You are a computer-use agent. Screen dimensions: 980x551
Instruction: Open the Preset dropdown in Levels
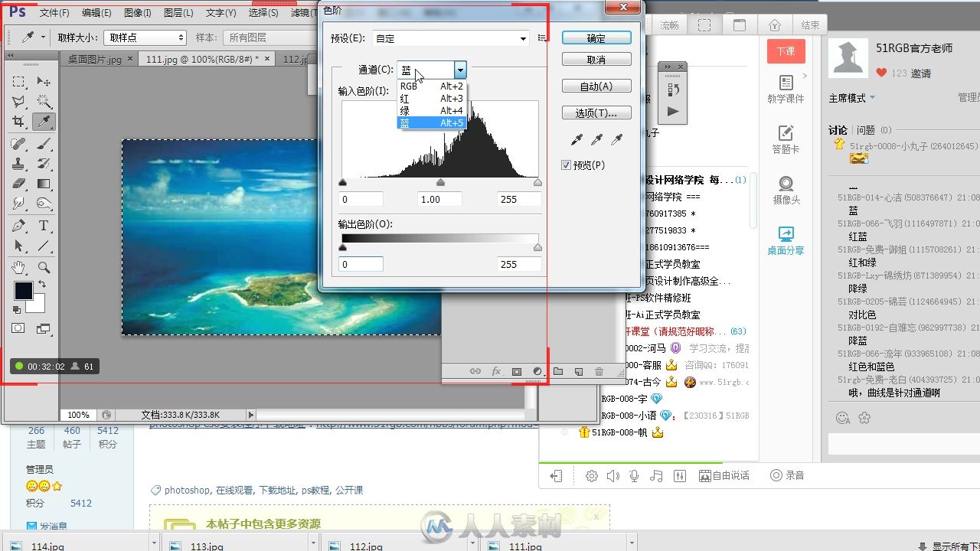coord(451,38)
